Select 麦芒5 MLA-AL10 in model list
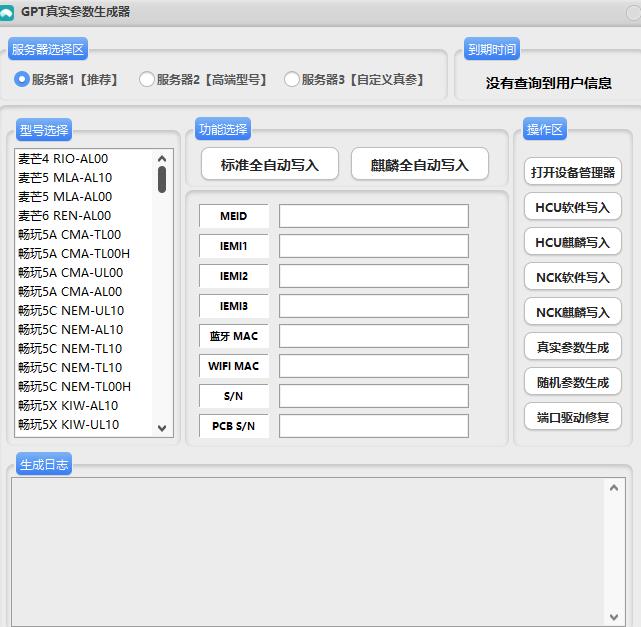Viewport: 641px width, 627px height. point(83,178)
